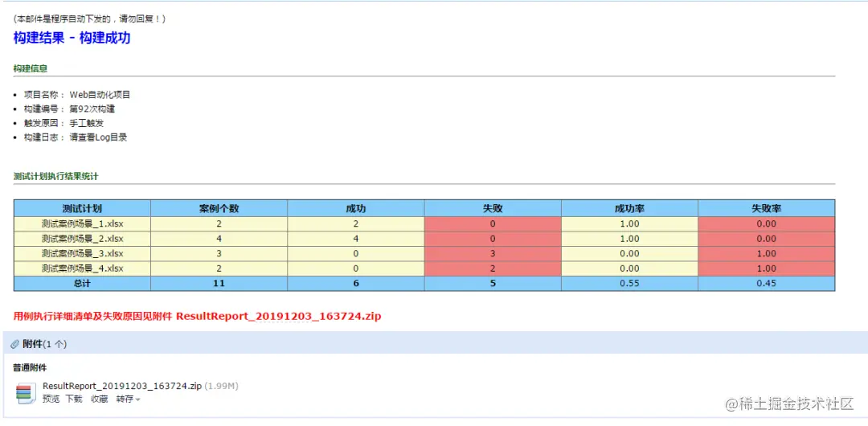Click the 附件(1 个) header
This screenshot has height=426, width=868.
pyautogui.click(x=44, y=344)
